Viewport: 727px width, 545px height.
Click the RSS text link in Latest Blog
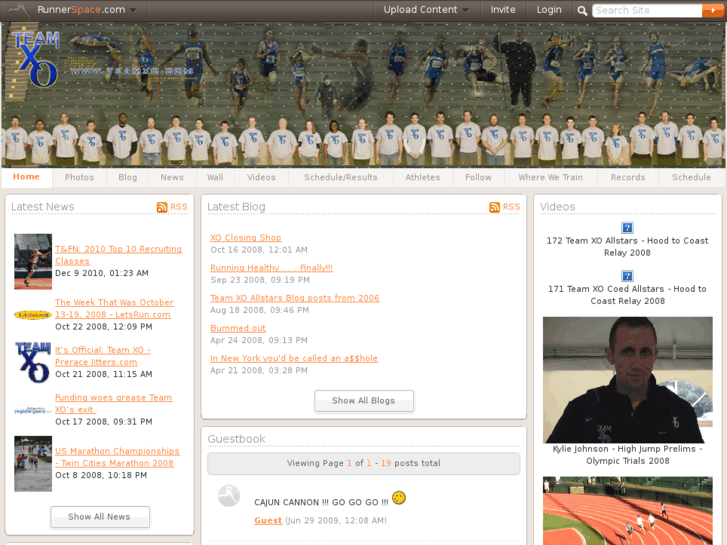511,207
